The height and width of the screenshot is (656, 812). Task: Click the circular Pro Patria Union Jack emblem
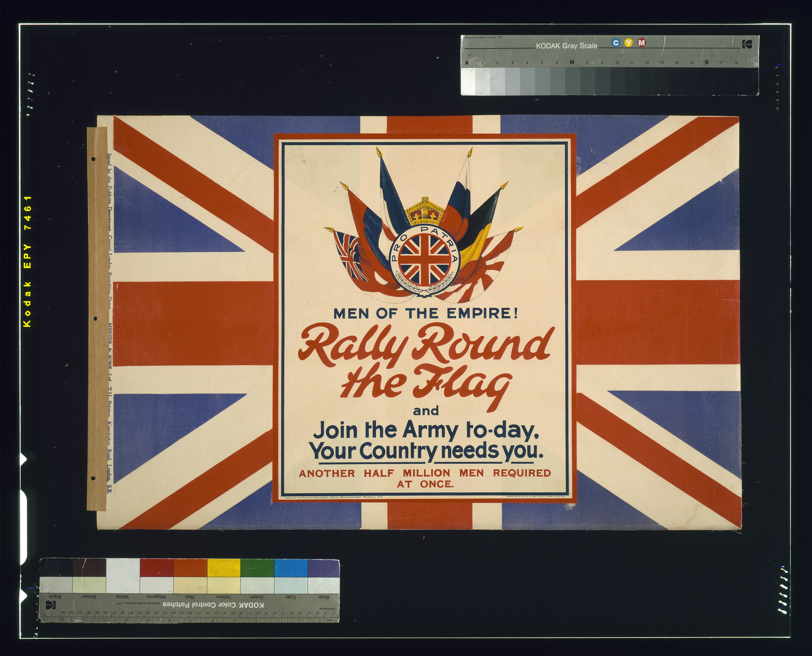pyautogui.click(x=424, y=260)
